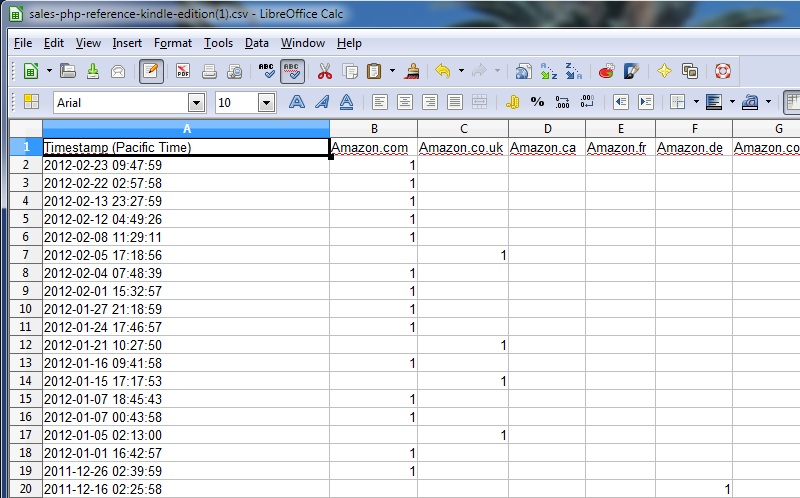Select the Format Paintbrush tool
Viewport: 800px width, 498px height.
coord(411,71)
